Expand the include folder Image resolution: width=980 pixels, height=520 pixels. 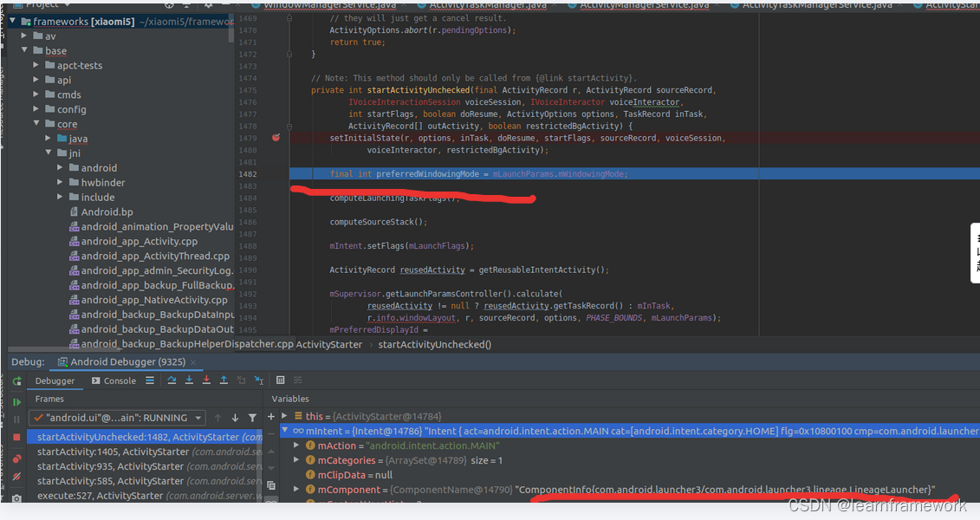click(60, 197)
